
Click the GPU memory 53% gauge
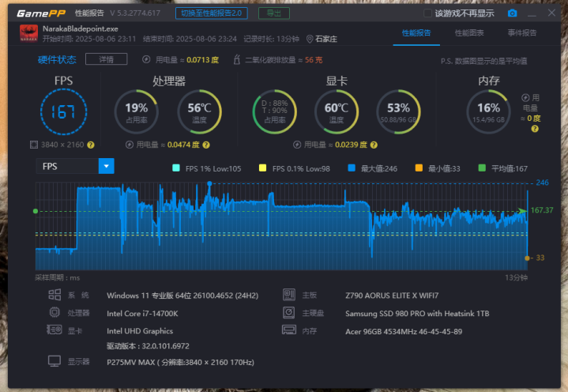click(398, 111)
